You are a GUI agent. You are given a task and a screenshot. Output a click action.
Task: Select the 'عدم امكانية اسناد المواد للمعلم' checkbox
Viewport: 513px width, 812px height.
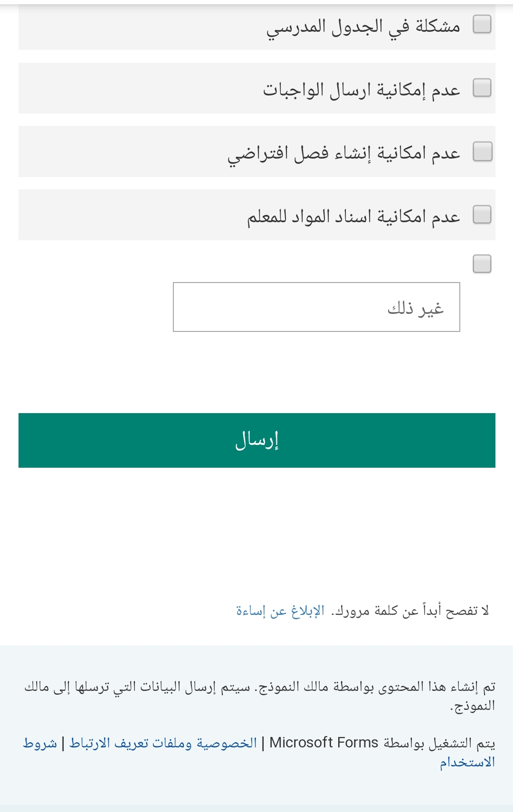(482, 215)
